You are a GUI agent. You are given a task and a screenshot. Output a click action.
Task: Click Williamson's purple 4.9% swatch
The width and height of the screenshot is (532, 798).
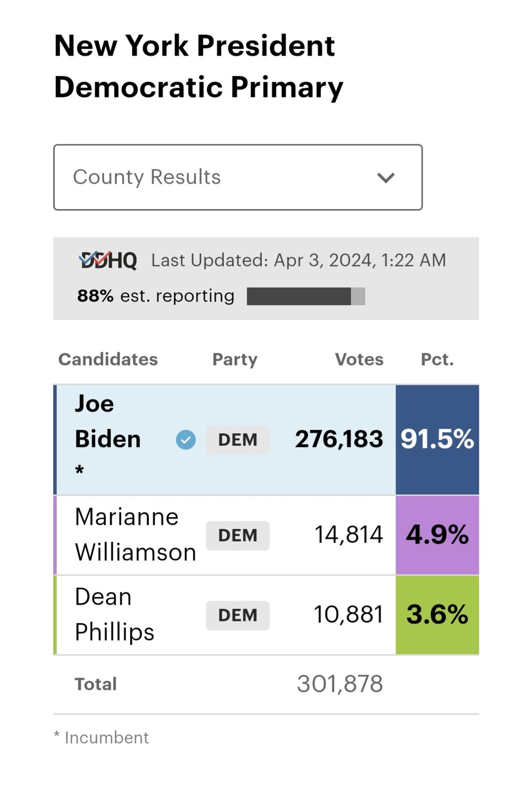(x=437, y=535)
